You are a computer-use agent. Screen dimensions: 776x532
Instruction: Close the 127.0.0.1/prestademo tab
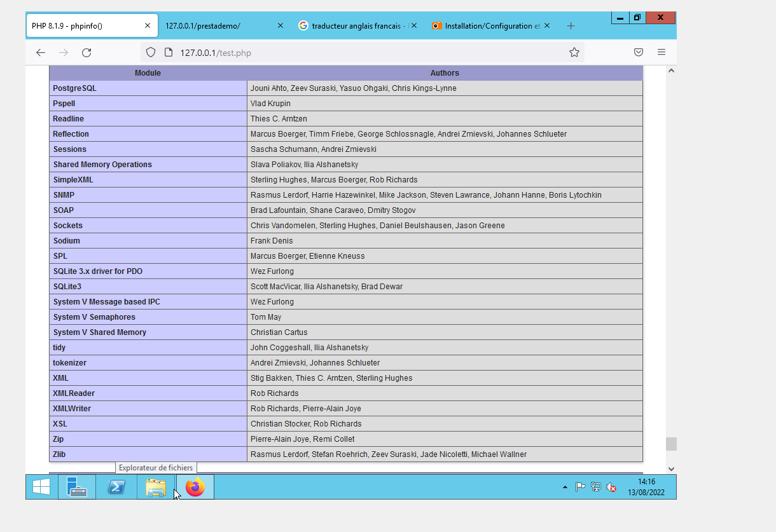(281, 26)
